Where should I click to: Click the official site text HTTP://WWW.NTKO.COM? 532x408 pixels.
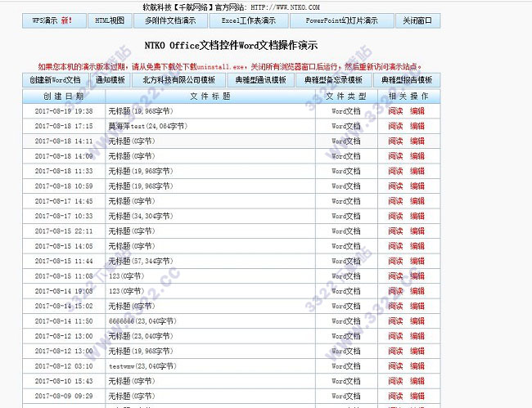coord(286,7)
